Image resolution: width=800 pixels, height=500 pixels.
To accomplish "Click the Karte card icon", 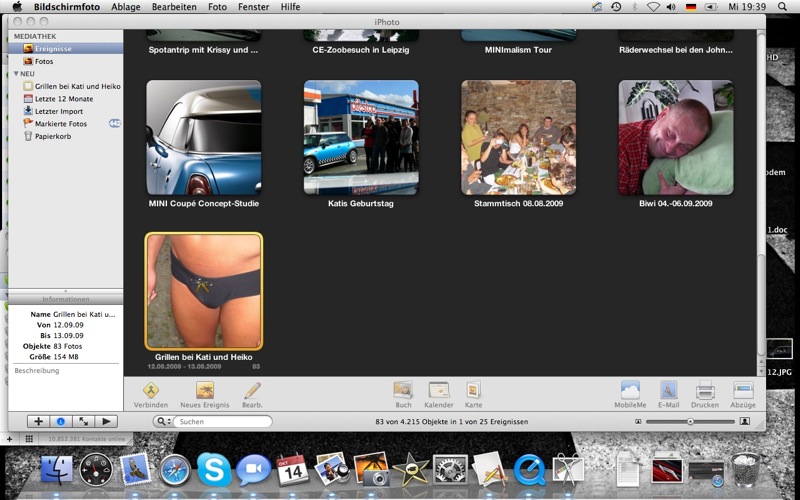I will [x=474, y=391].
